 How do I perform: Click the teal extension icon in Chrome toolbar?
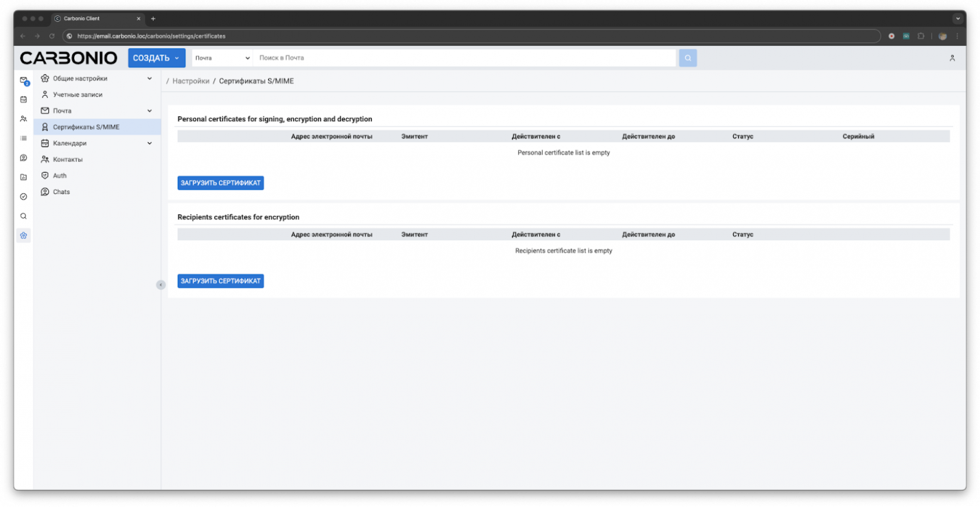point(906,36)
